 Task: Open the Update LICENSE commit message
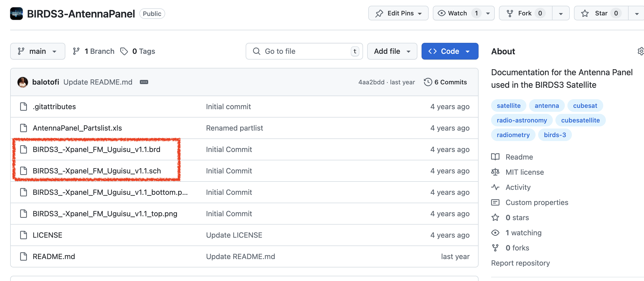pos(234,235)
